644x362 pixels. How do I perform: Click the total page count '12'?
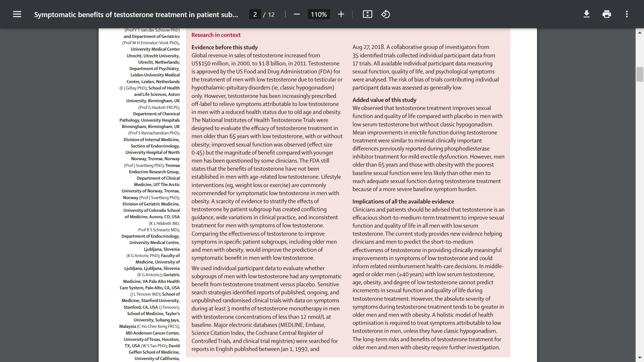271,14
